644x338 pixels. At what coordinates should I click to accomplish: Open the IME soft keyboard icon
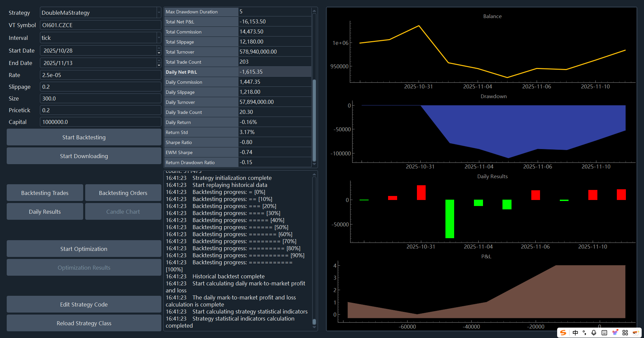click(604, 333)
